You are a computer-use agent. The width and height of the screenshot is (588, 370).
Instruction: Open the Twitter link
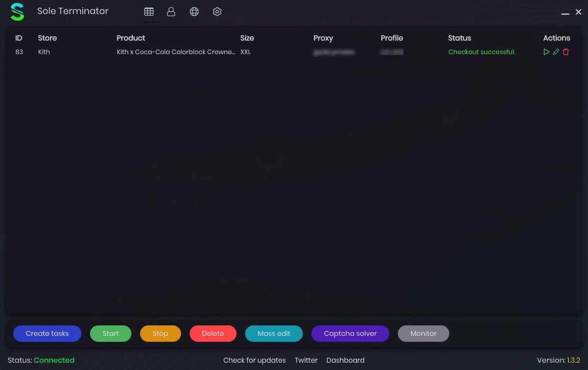coord(306,360)
